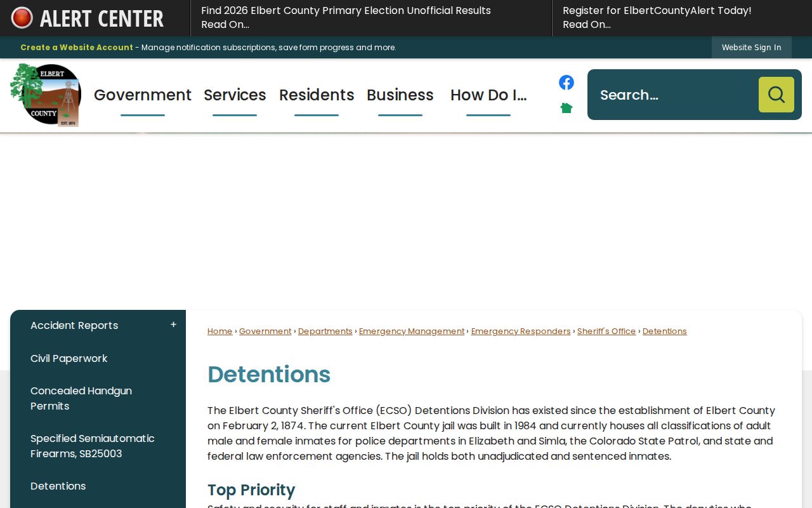The height and width of the screenshot is (508, 812).
Task: Open the Residents menu
Action: (x=317, y=95)
